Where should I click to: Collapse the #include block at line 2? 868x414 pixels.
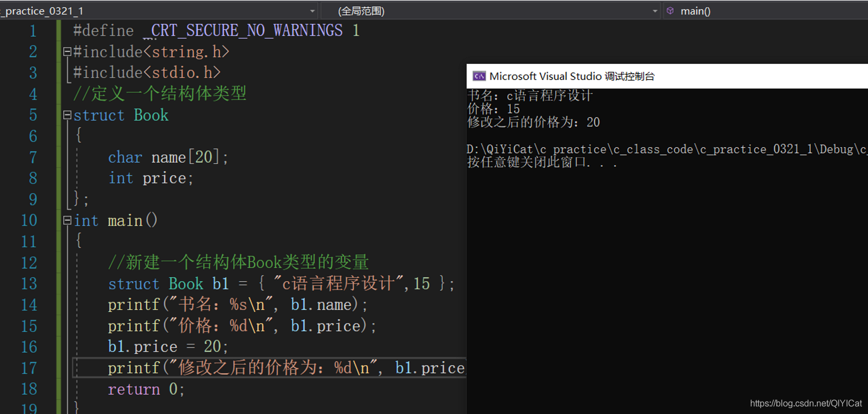click(x=67, y=52)
